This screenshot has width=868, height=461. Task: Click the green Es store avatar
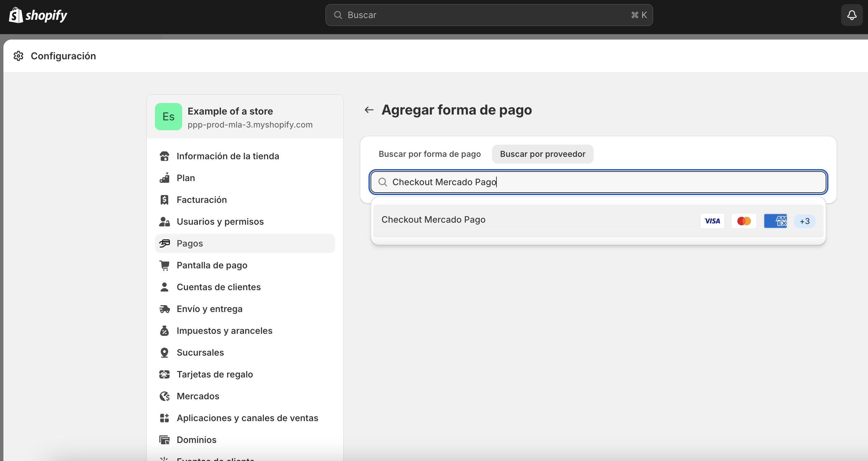point(169,117)
